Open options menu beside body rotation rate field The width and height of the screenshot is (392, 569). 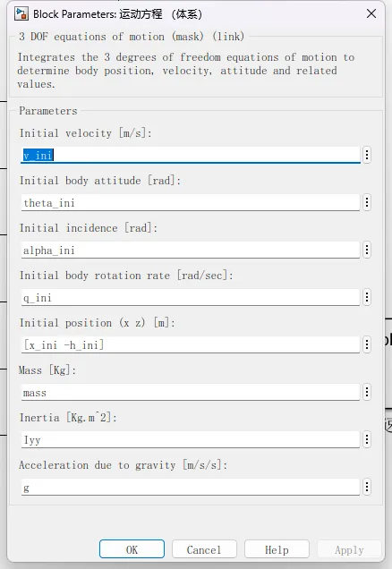[x=367, y=297]
